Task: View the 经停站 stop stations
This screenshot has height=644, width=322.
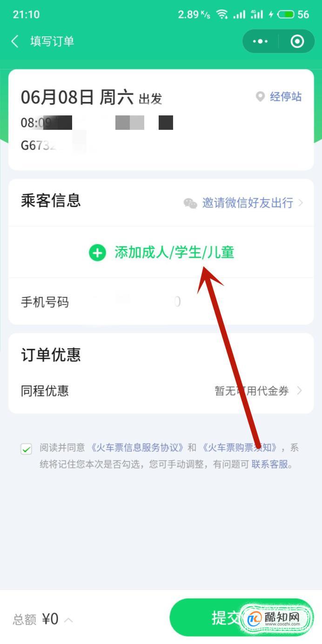Action: 285,97
